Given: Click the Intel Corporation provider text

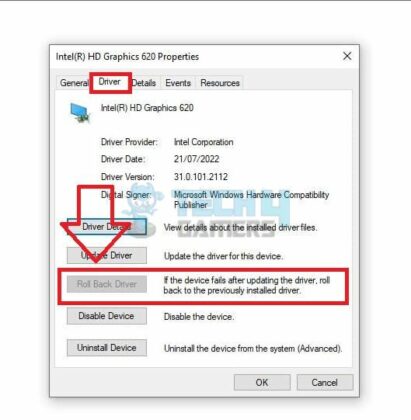Looking at the screenshot, I should (203, 142).
